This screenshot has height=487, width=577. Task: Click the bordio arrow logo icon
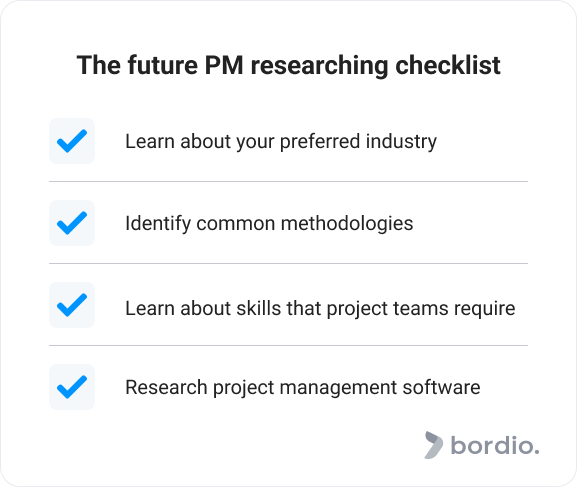(x=433, y=445)
